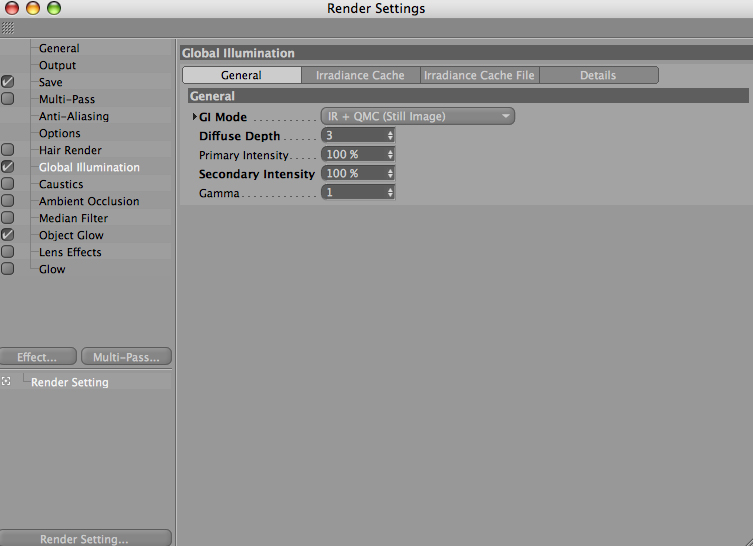
Task: Click the Primary Intensity stepper arrows
Action: pyautogui.click(x=390, y=154)
